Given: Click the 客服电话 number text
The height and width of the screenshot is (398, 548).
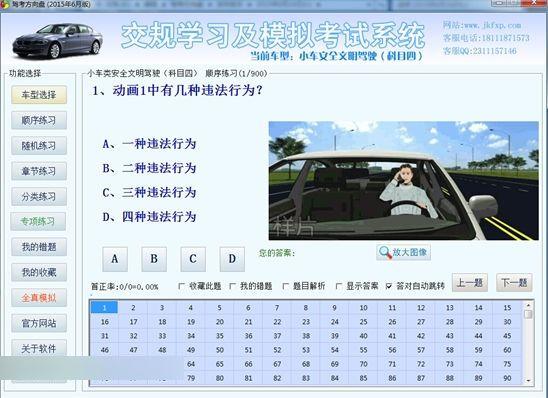Looking at the screenshot, I should point(486,38).
